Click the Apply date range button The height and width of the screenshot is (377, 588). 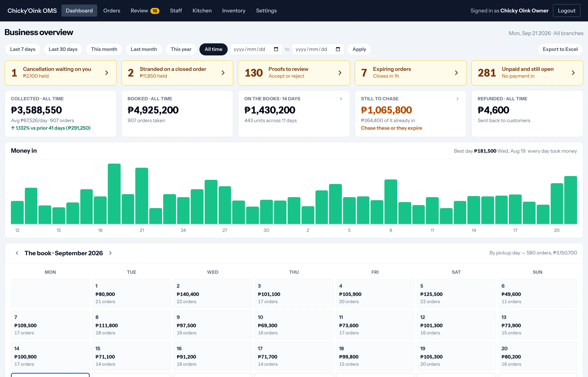[359, 49]
